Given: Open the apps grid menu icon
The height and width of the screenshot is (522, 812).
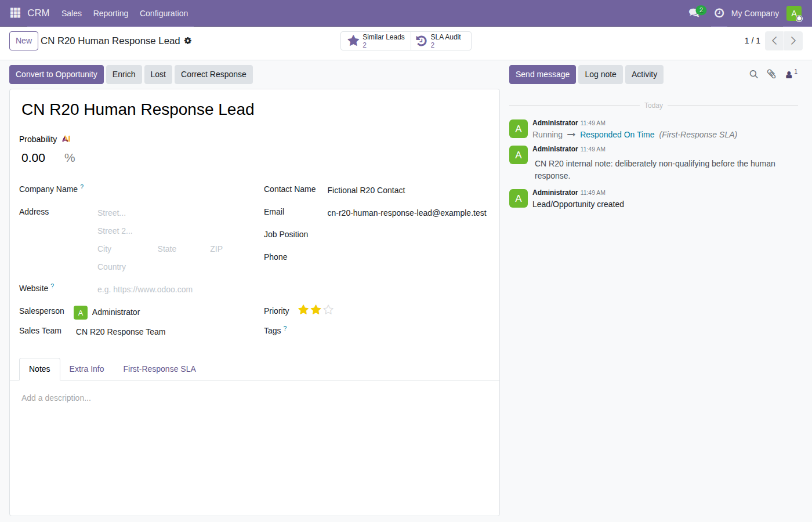Looking at the screenshot, I should pos(15,13).
